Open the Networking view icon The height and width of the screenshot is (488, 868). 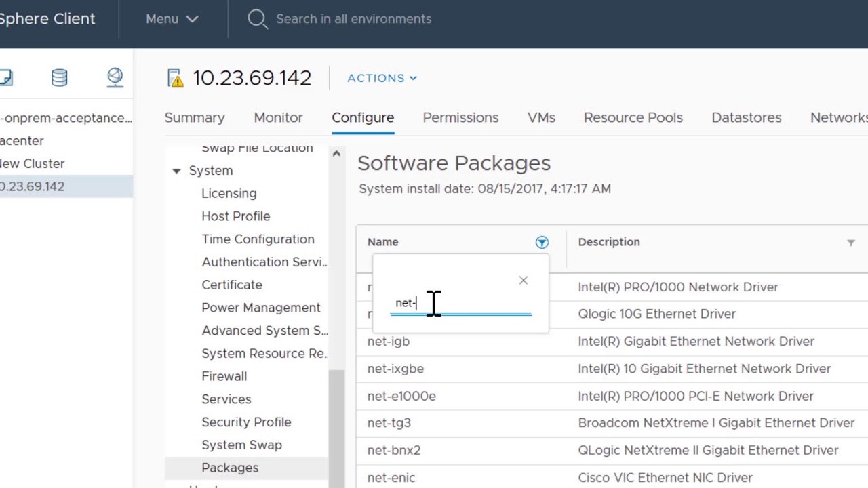pyautogui.click(x=115, y=78)
